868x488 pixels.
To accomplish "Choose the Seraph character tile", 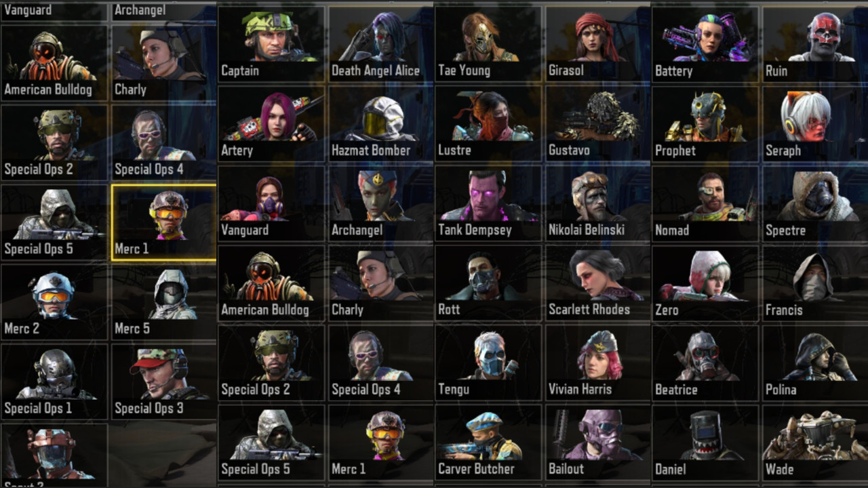I will click(x=815, y=123).
